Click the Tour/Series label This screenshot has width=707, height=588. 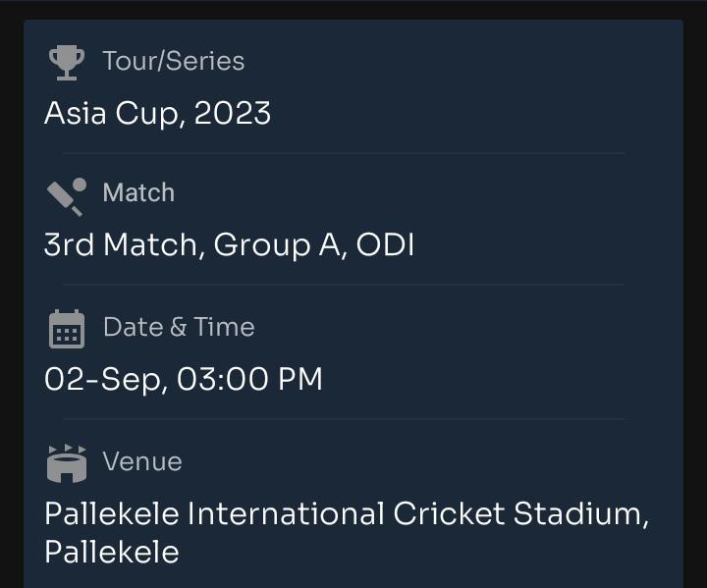pyautogui.click(x=174, y=61)
